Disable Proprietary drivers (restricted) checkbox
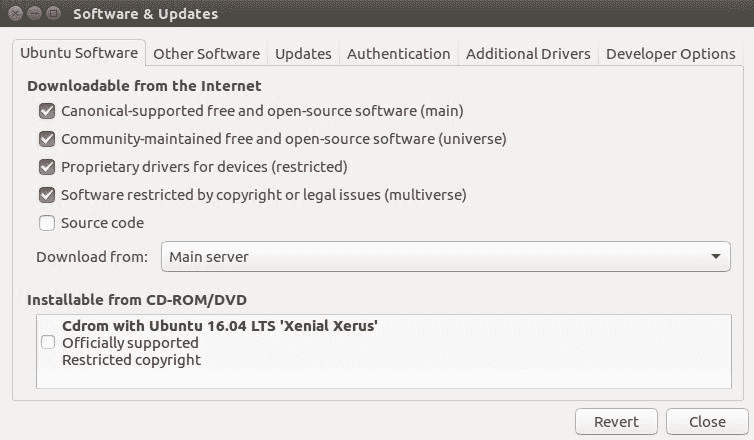The height and width of the screenshot is (440, 754). pyautogui.click(x=47, y=167)
